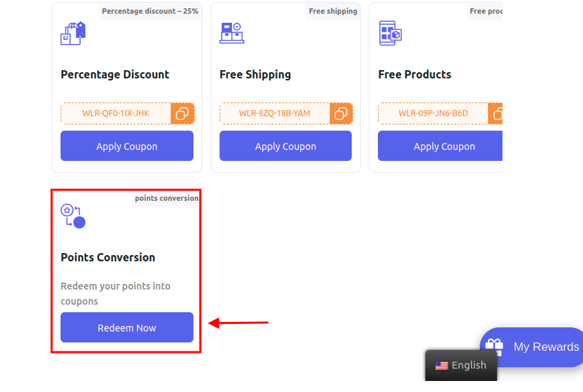Click the points conversion tag label
This screenshot has height=392, width=583.
point(167,198)
